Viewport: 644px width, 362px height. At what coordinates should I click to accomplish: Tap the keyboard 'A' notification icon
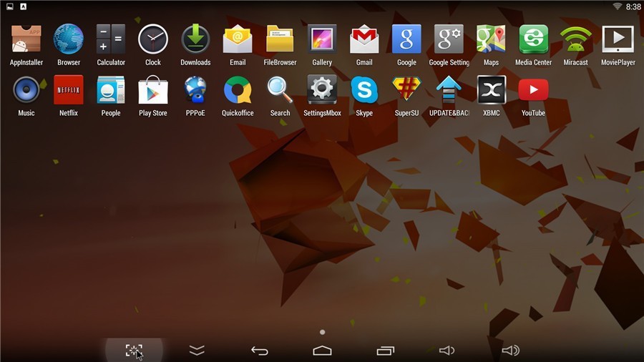[24, 6]
